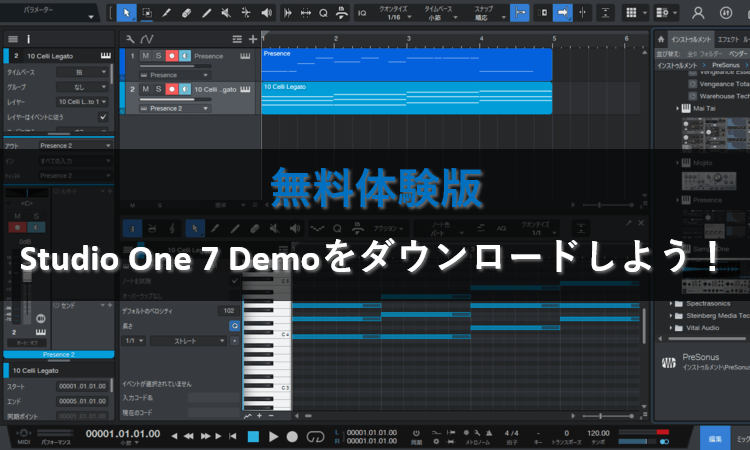Select the Eraser tool
The image size is (750, 450).
pyautogui.click(x=187, y=13)
